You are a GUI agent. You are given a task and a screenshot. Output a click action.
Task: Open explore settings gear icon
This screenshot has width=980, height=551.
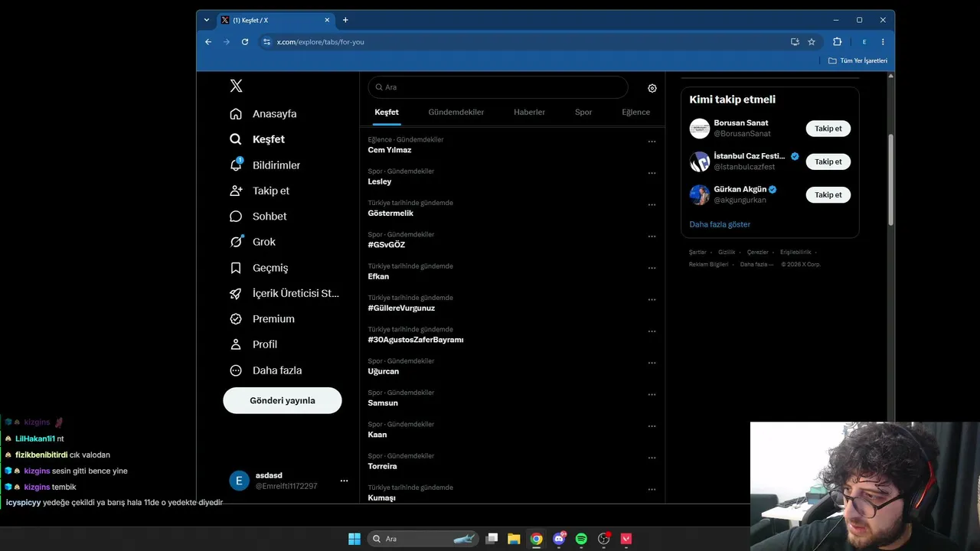tap(652, 88)
